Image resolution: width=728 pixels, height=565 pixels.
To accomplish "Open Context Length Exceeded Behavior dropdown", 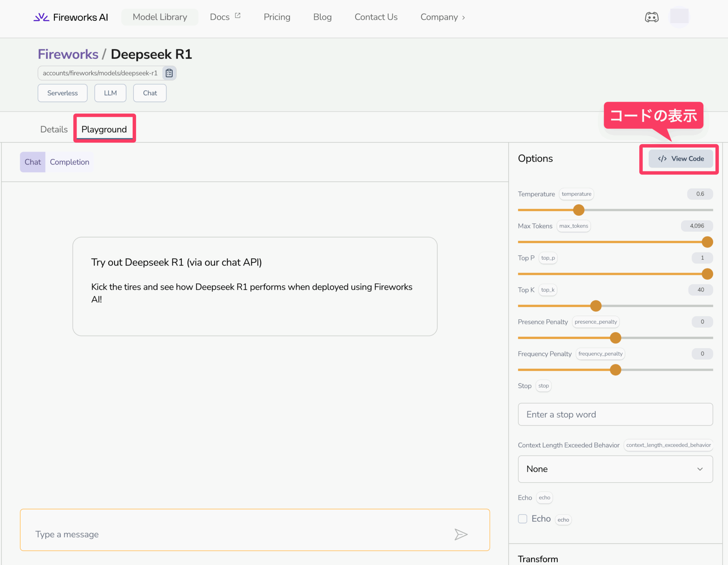I will pyautogui.click(x=615, y=469).
